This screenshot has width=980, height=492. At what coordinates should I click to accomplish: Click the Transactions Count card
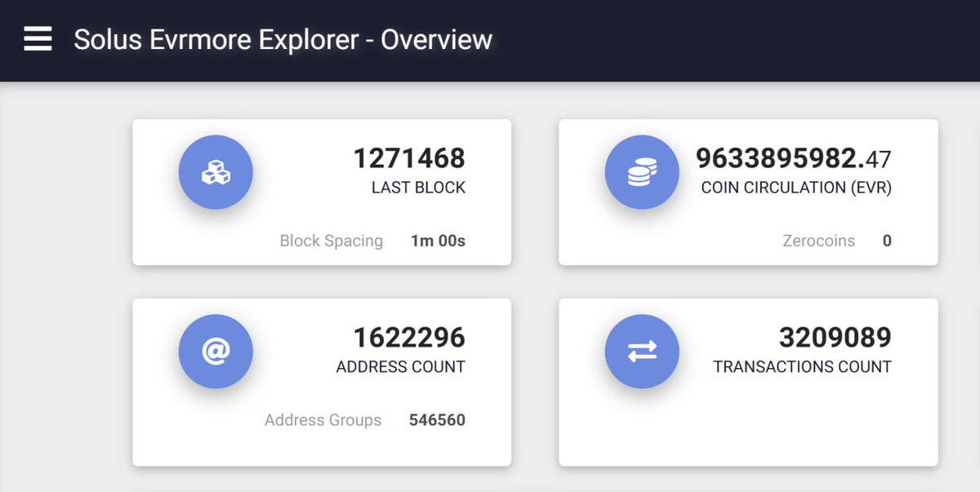point(747,381)
